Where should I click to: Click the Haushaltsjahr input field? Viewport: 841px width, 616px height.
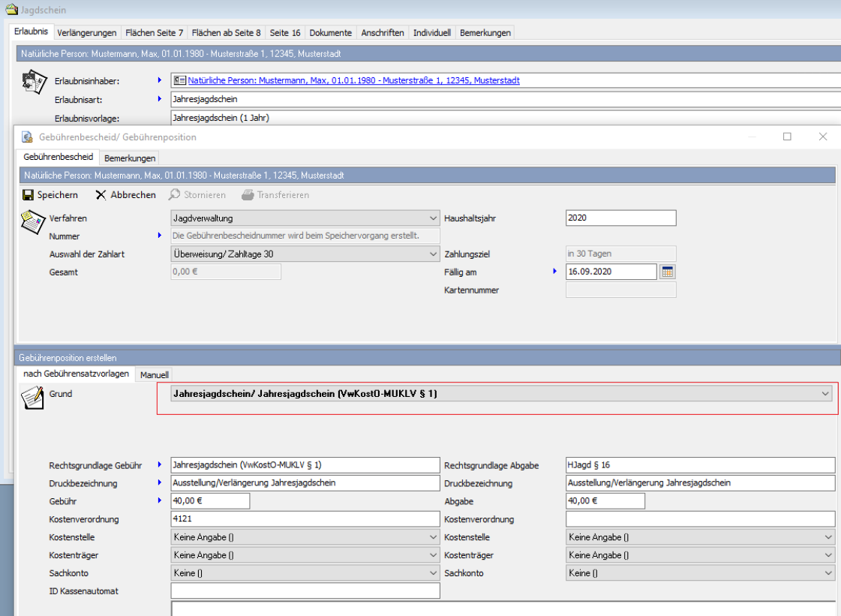(x=620, y=218)
